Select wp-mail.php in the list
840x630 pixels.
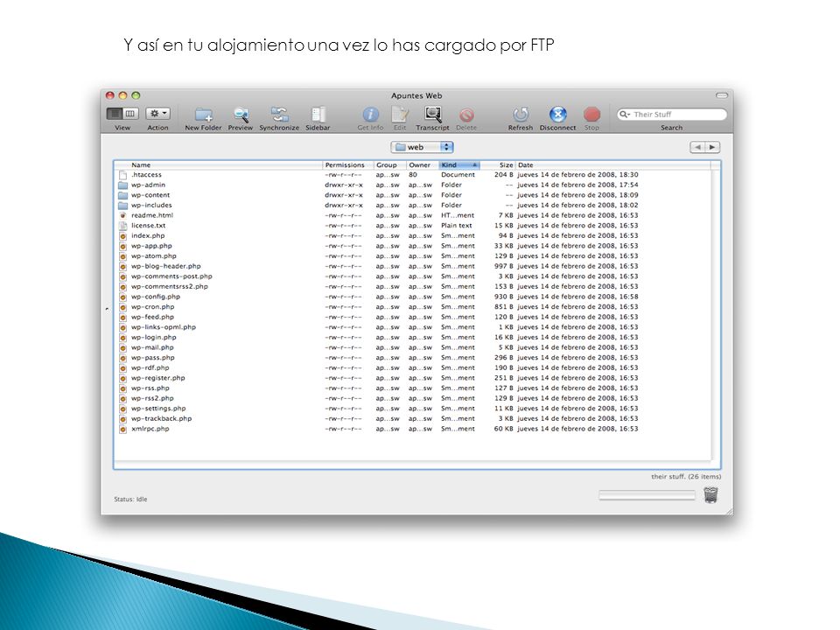(412, 347)
